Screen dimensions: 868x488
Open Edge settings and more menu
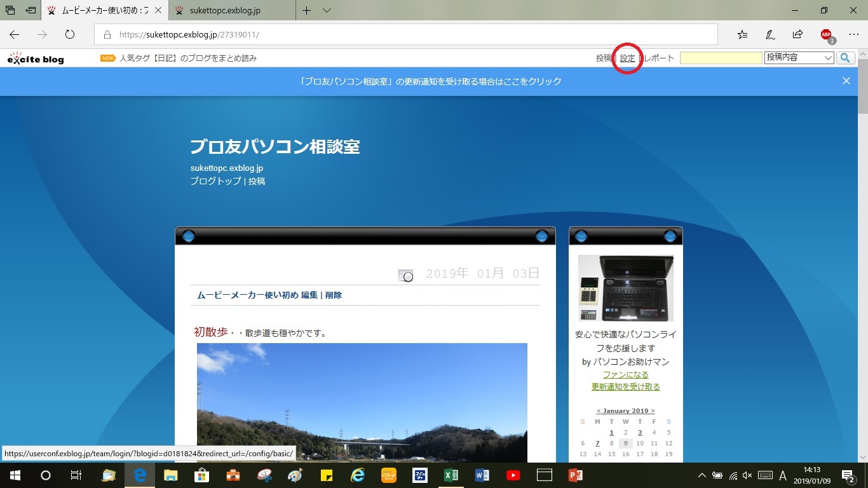pos(853,35)
